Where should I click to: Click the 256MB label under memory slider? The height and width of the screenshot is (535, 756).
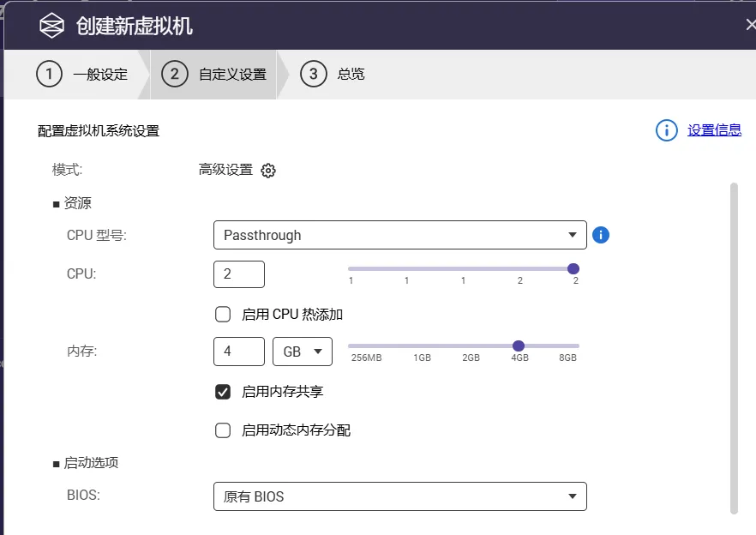tap(367, 358)
